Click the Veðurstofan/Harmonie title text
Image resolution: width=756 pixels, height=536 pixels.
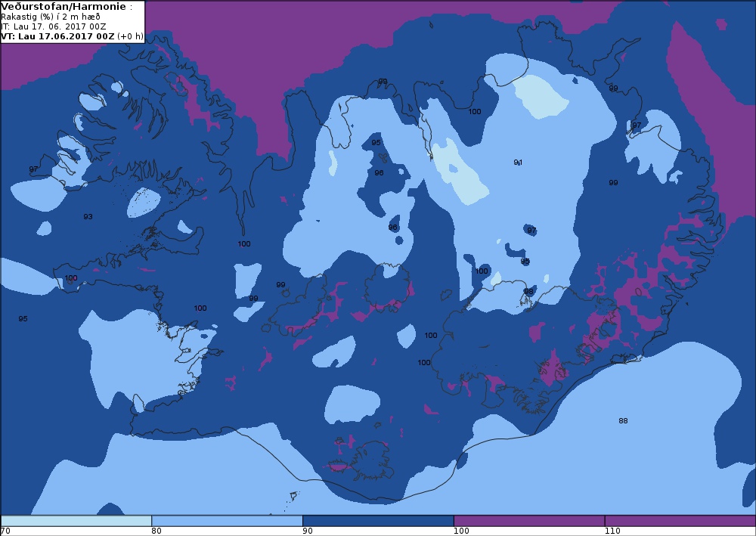coord(64,6)
